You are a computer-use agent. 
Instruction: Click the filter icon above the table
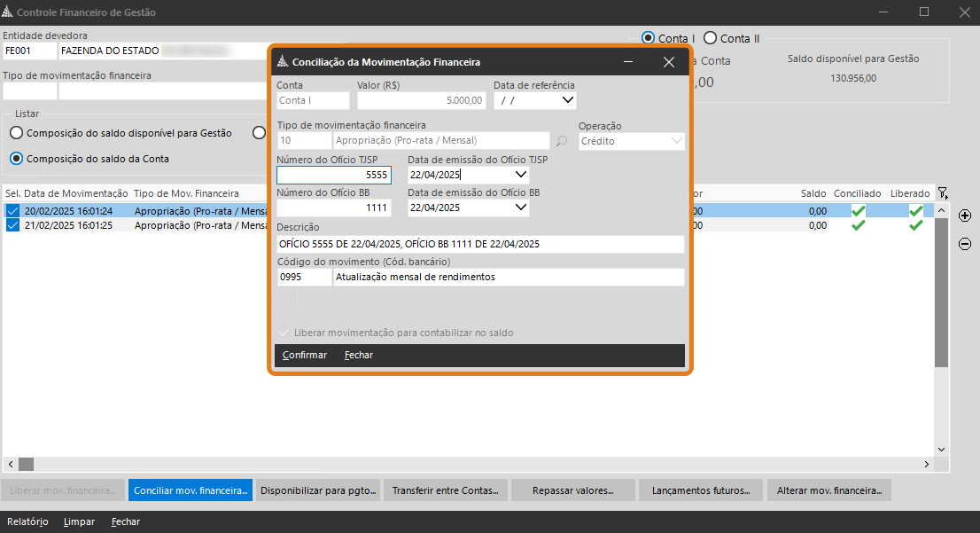(x=943, y=193)
